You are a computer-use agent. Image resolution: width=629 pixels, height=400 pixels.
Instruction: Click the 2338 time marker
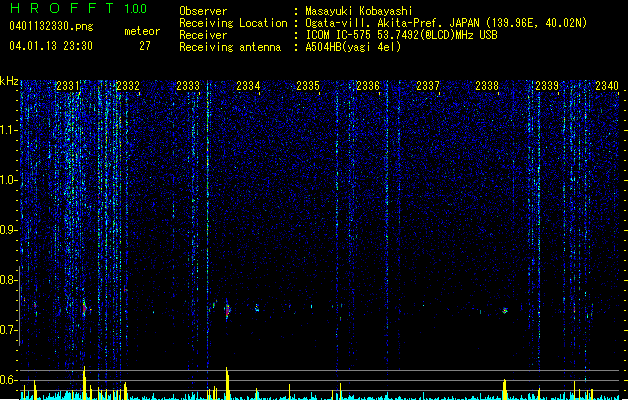pyautogui.click(x=487, y=86)
